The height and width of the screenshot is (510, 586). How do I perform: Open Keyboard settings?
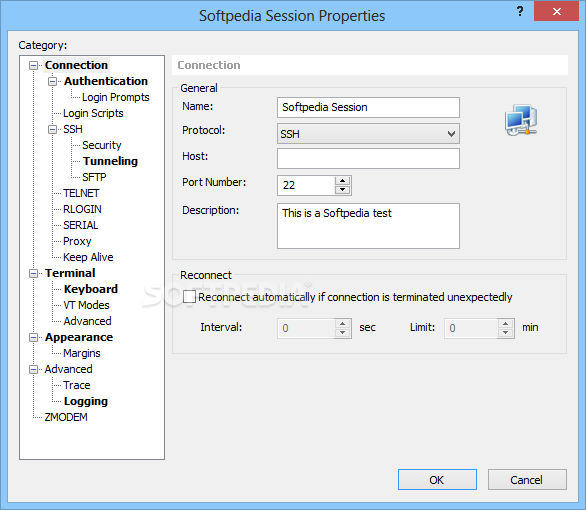[91, 289]
